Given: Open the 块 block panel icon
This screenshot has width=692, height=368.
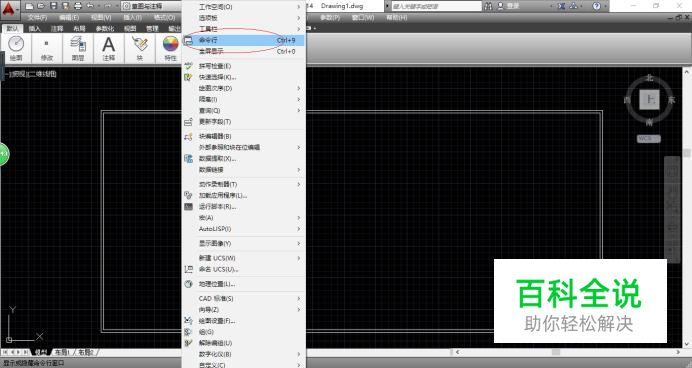Looking at the screenshot, I should (x=140, y=49).
